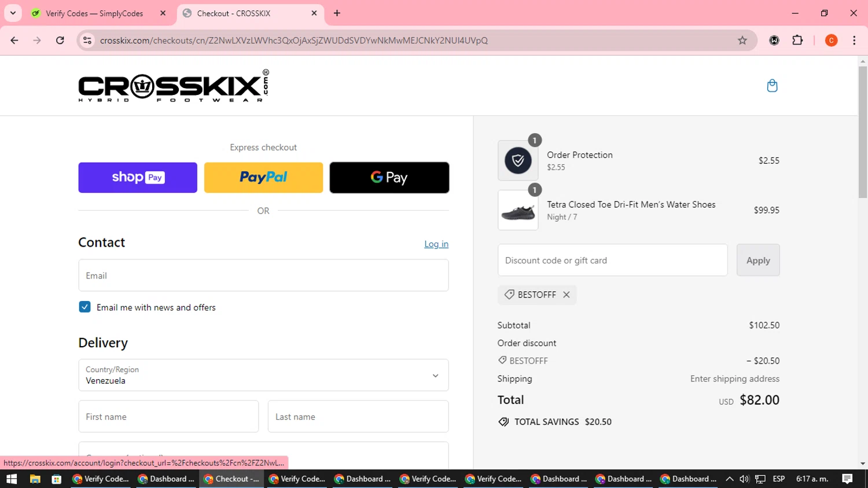The width and height of the screenshot is (868, 488).
Task: Open the Windows Start menu
Action: 12,479
